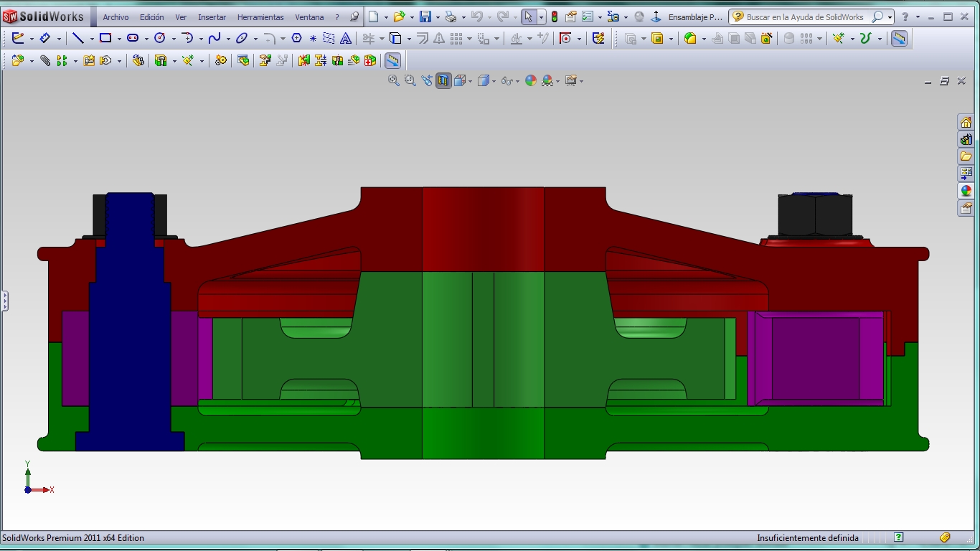Click the Print icon
This screenshot has height=551, width=980.
tap(451, 17)
